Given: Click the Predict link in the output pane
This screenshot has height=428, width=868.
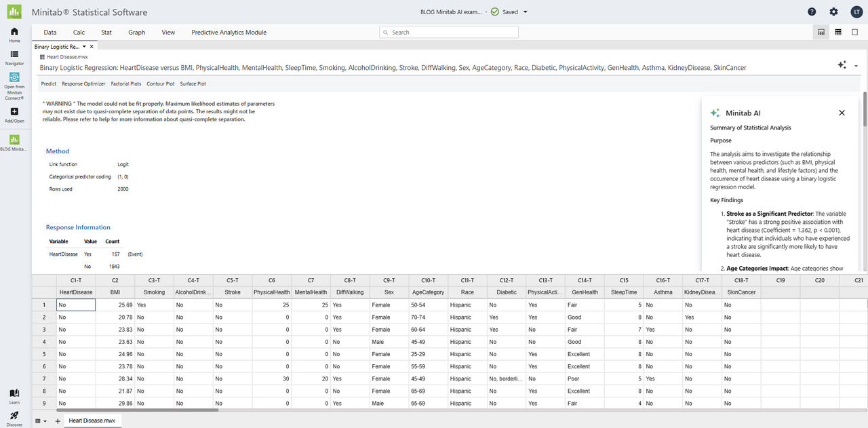Looking at the screenshot, I should click(48, 83).
